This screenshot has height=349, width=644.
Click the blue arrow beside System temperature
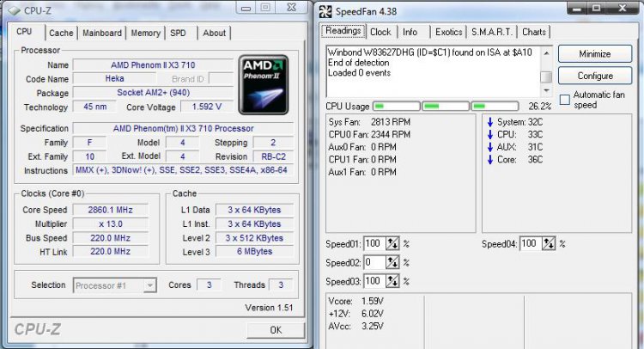(490, 122)
